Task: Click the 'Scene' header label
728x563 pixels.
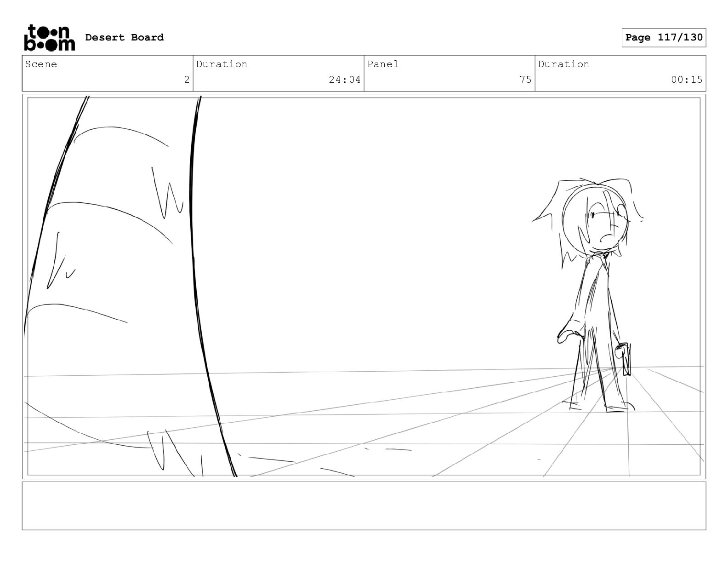Action: (x=41, y=64)
